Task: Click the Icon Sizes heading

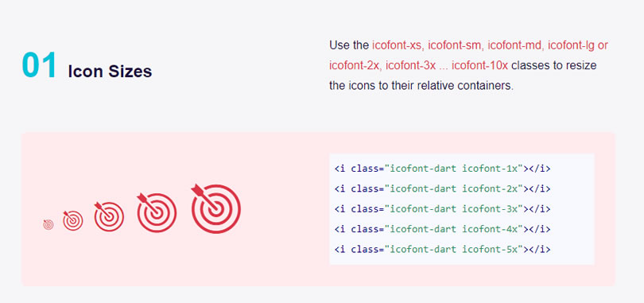Action: coord(110,72)
